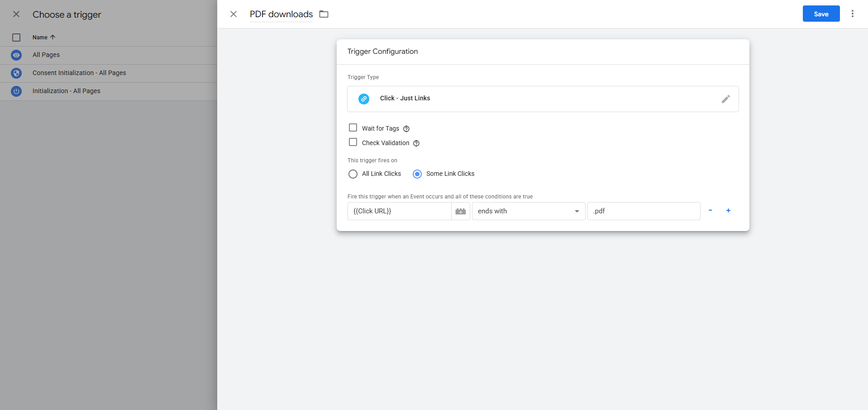Click the Just Links trigger type icon

tap(363, 99)
